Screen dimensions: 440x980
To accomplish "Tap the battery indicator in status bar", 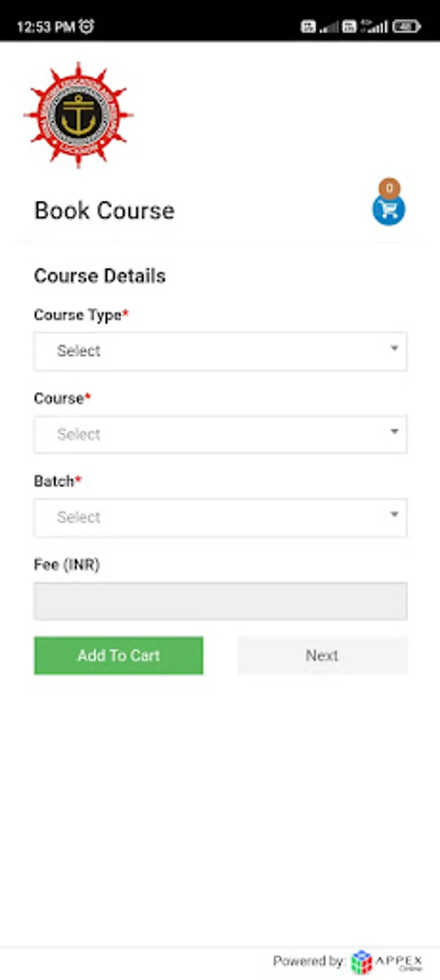I will [406, 26].
